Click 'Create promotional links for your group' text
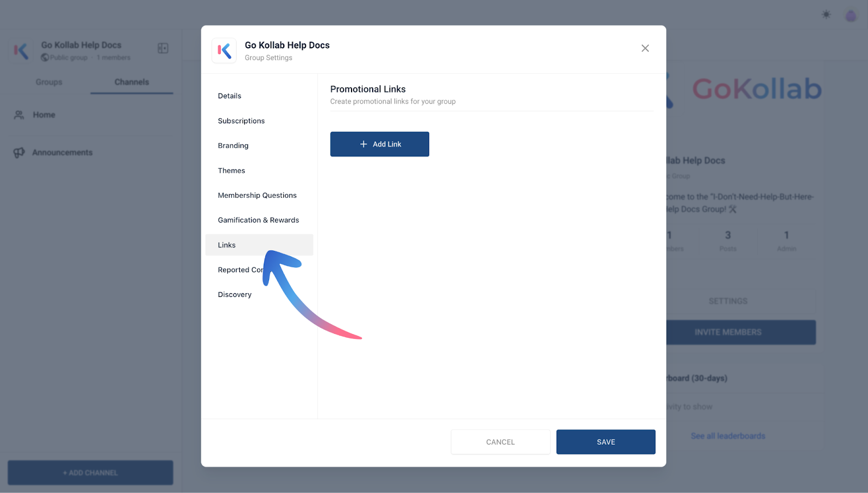 click(x=393, y=102)
